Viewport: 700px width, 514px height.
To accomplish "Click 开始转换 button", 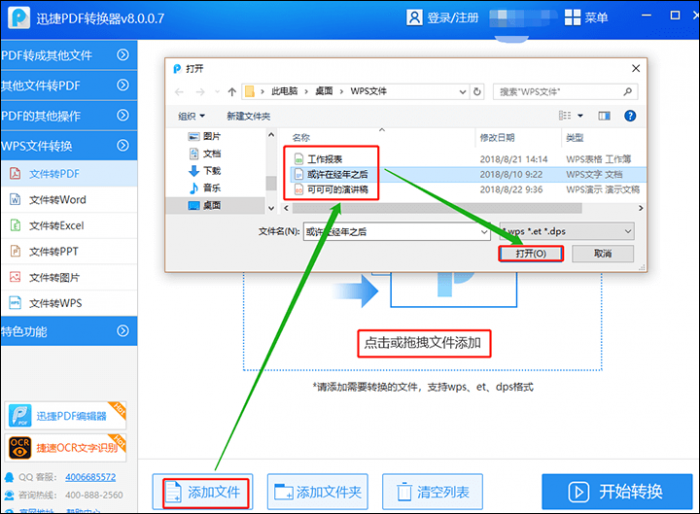I will click(617, 492).
